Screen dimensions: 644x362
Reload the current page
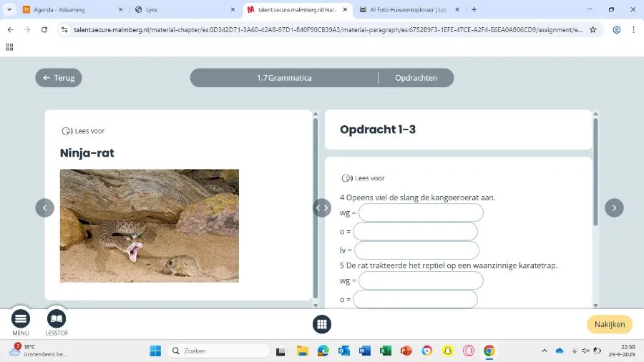pos(44,29)
